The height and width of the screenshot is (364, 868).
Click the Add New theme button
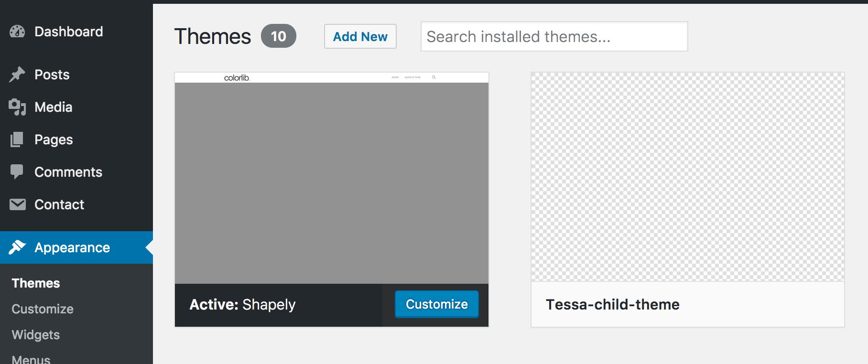tap(360, 36)
